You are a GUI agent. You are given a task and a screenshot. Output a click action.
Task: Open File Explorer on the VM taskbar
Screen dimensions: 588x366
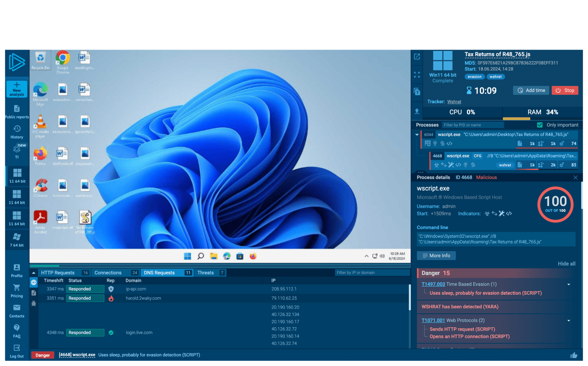(214, 256)
